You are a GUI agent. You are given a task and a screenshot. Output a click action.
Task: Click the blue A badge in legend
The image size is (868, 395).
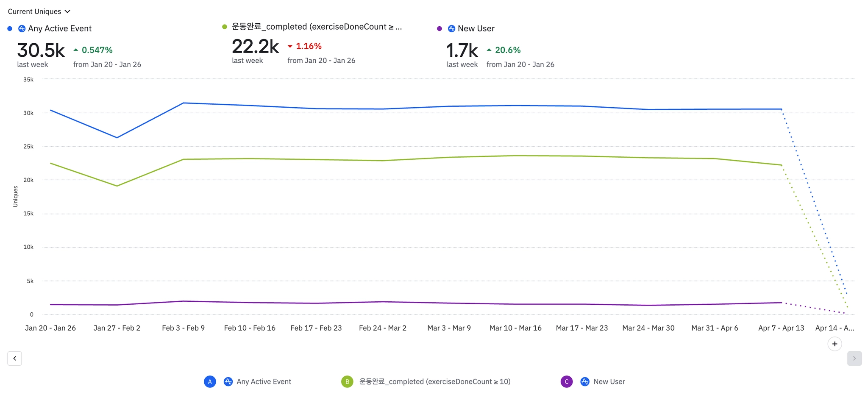pos(210,381)
